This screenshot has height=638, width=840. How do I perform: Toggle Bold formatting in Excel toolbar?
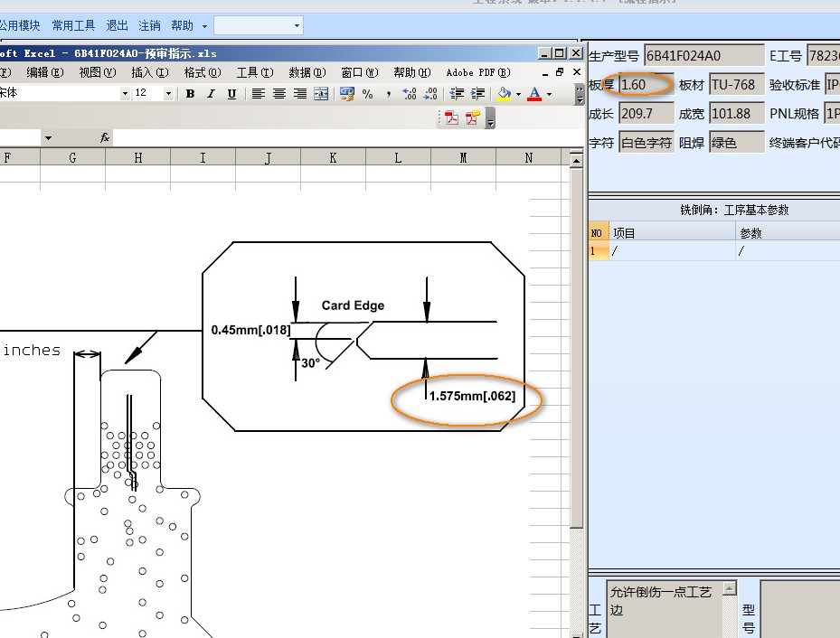[190, 94]
